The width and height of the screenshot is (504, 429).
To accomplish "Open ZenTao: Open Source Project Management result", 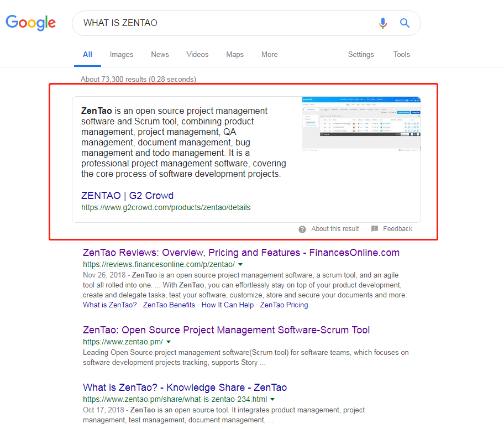I will (x=226, y=330).
